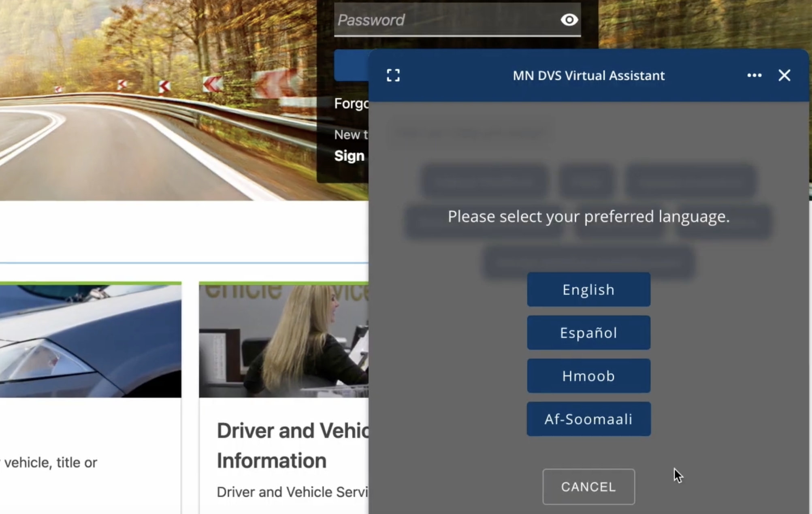812x514 pixels.
Task: Close the MN DVS Virtual Assistant
Action: coord(784,75)
